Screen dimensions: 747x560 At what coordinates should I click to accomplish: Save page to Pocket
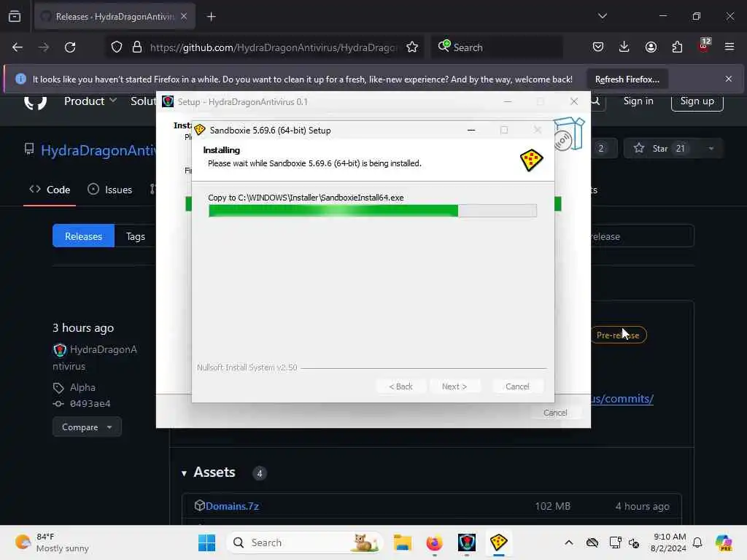pyautogui.click(x=598, y=47)
